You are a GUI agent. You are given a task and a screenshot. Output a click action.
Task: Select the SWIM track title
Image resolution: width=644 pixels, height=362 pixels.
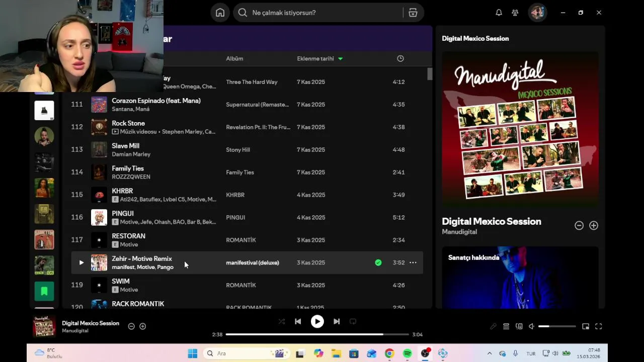(121, 282)
